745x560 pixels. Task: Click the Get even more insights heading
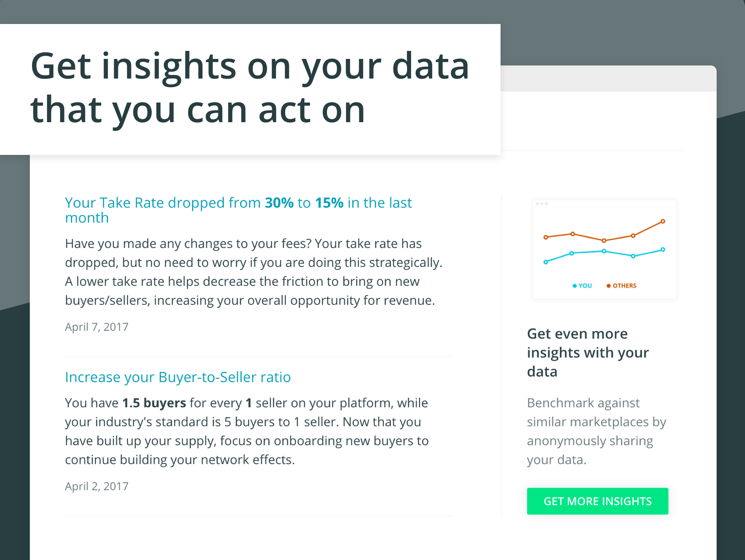coord(588,352)
